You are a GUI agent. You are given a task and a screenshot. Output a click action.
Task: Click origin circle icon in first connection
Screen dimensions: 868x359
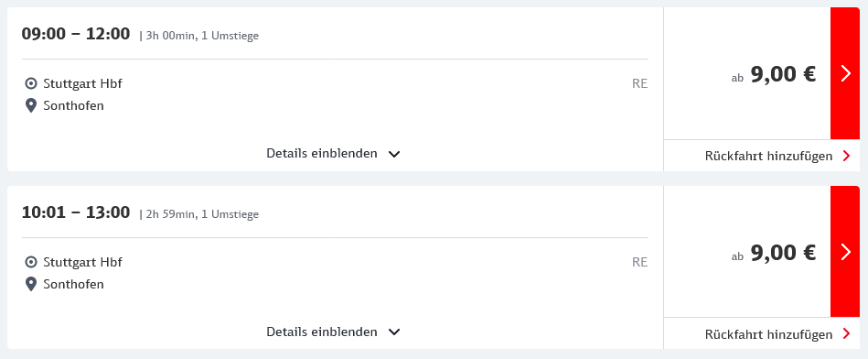(x=31, y=83)
